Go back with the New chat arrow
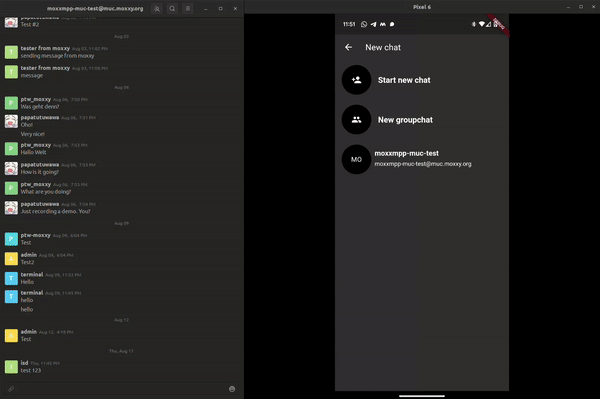 (348, 47)
